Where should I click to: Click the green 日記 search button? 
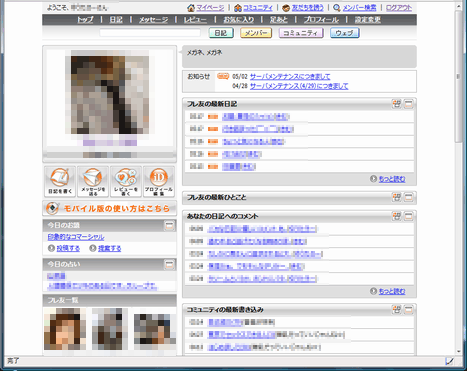221,33
